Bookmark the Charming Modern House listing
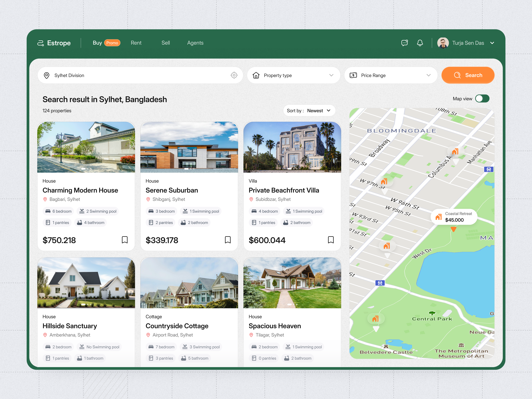532x399 pixels. pyautogui.click(x=125, y=240)
